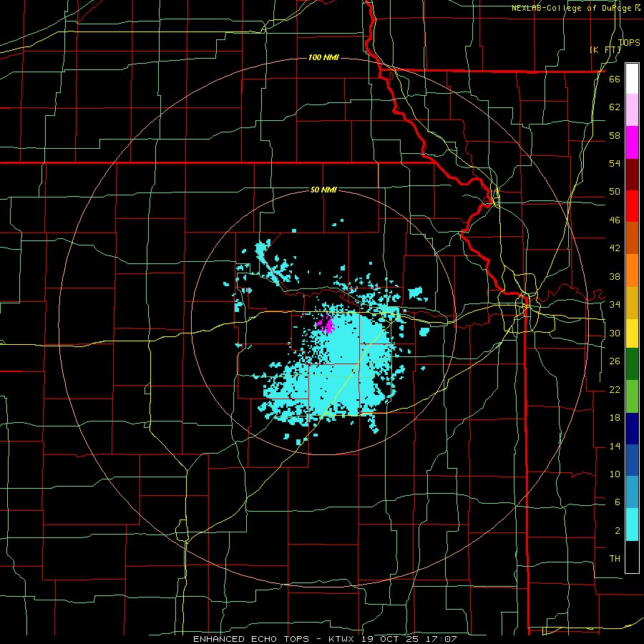Click the 18 legend value
Screen dimensions: 644x644
pos(615,418)
